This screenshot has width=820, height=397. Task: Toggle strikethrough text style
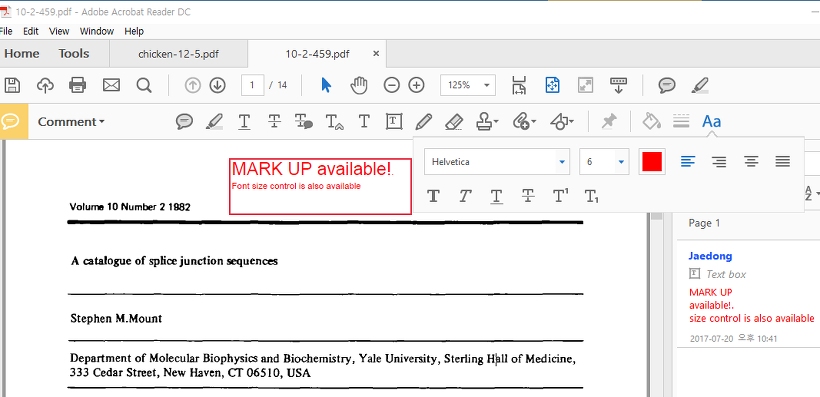click(x=528, y=196)
